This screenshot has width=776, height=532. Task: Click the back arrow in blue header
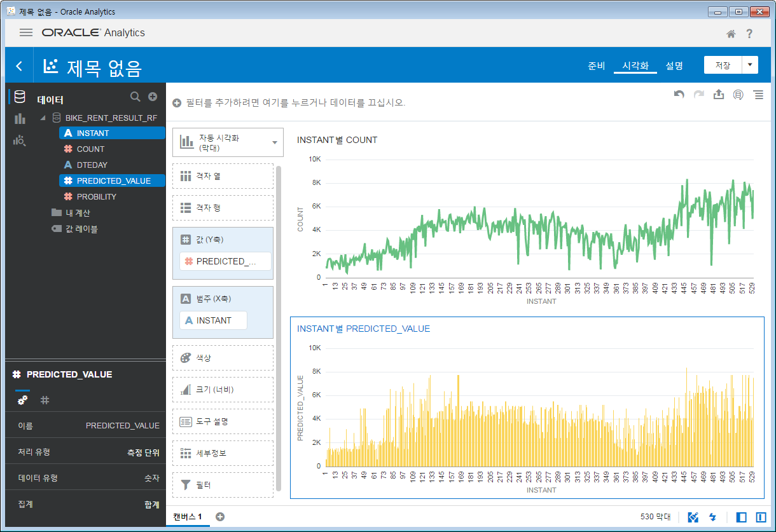coord(19,66)
